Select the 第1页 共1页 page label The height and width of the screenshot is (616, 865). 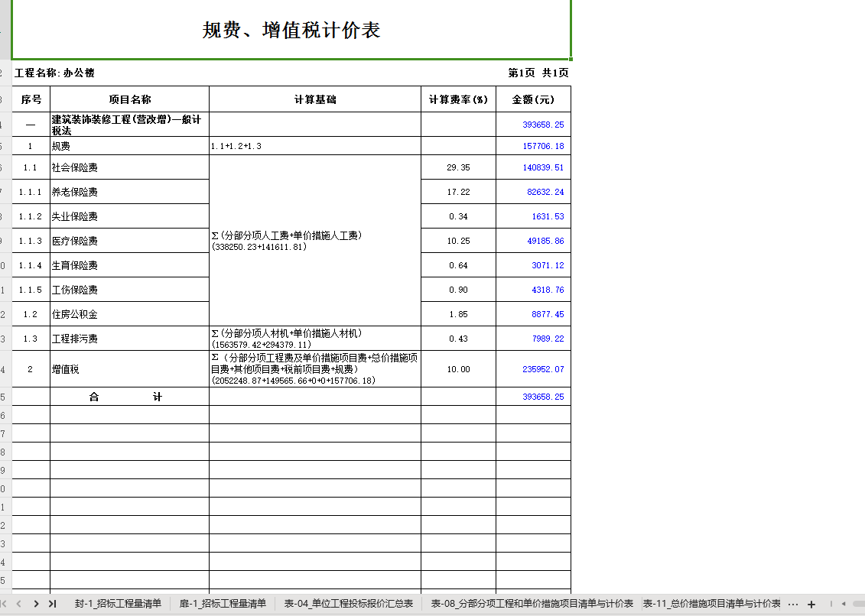tap(538, 73)
